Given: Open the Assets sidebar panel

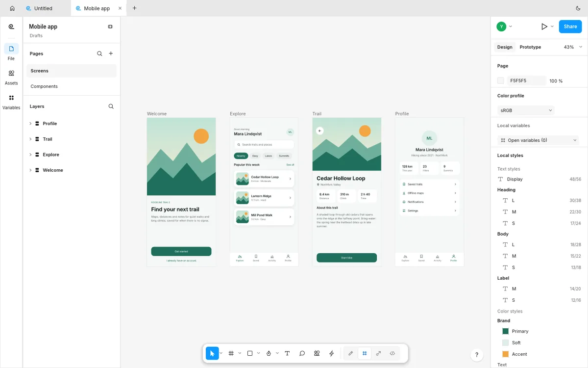Looking at the screenshot, I should point(11,77).
